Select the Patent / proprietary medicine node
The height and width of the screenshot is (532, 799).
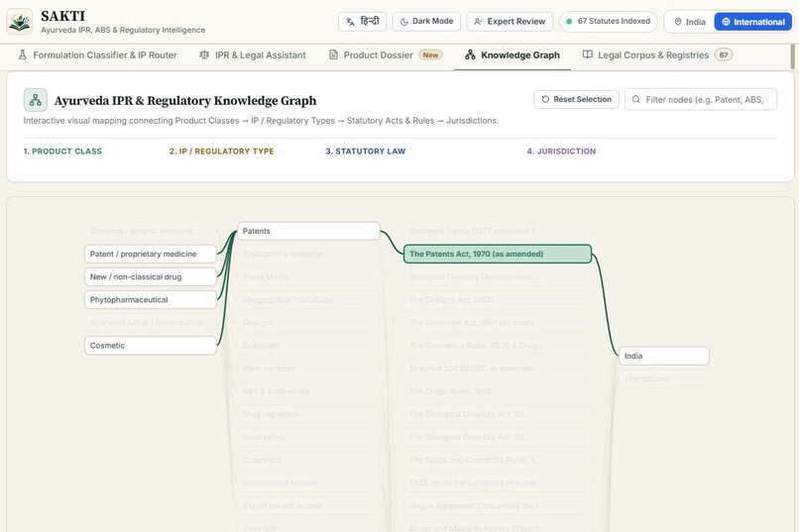tap(151, 254)
